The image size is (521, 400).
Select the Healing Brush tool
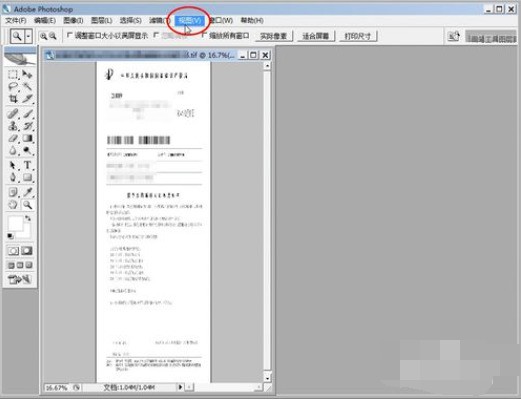(13, 114)
